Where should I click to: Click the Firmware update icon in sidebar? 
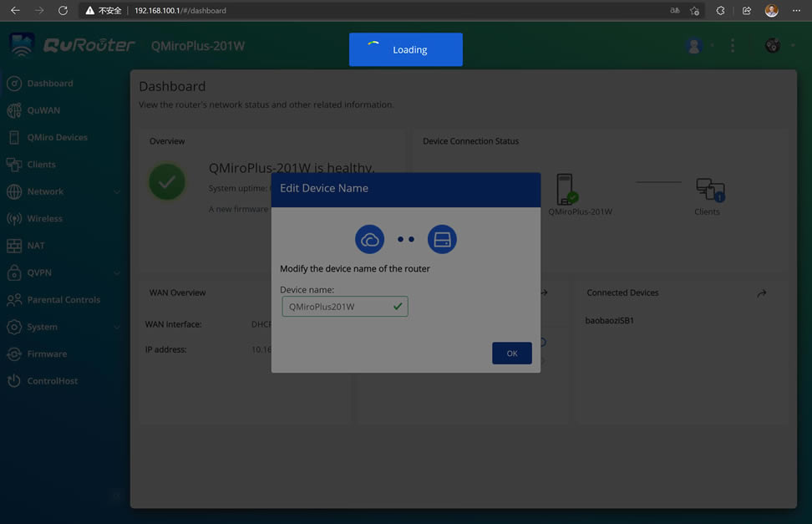pos(14,354)
